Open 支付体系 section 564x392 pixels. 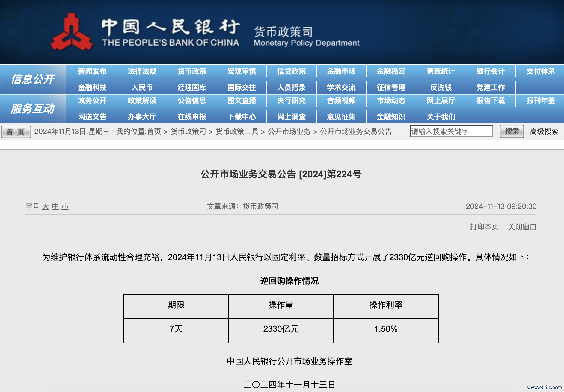[x=541, y=71]
